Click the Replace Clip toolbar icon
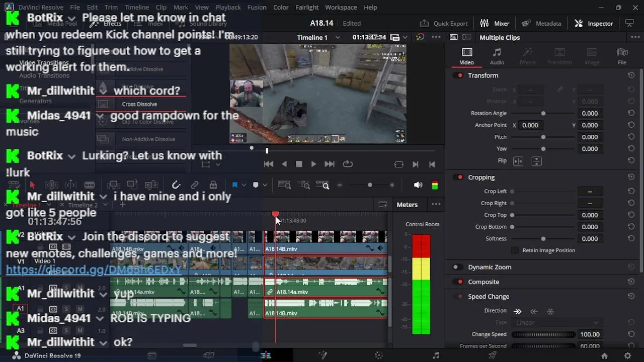 (151, 185)
